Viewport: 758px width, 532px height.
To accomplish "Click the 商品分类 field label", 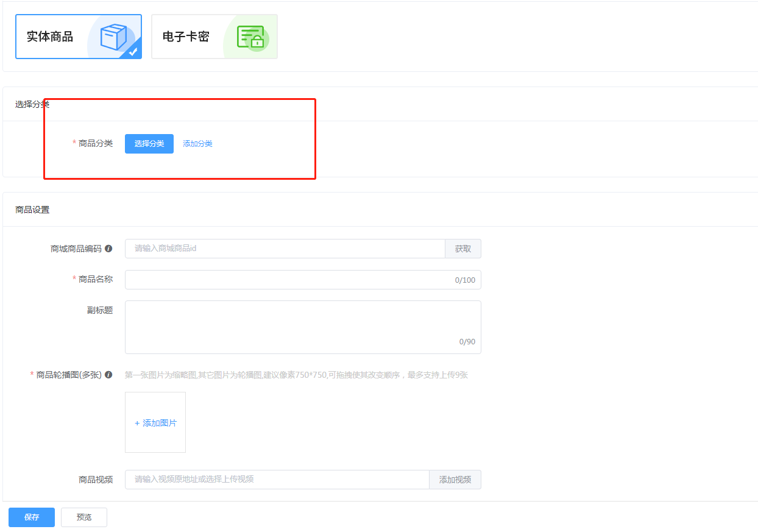I will (x=96, y=143).
